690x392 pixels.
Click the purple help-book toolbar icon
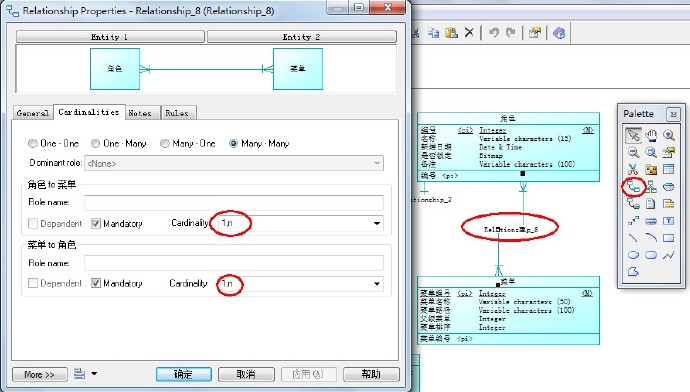pos(559,33)
